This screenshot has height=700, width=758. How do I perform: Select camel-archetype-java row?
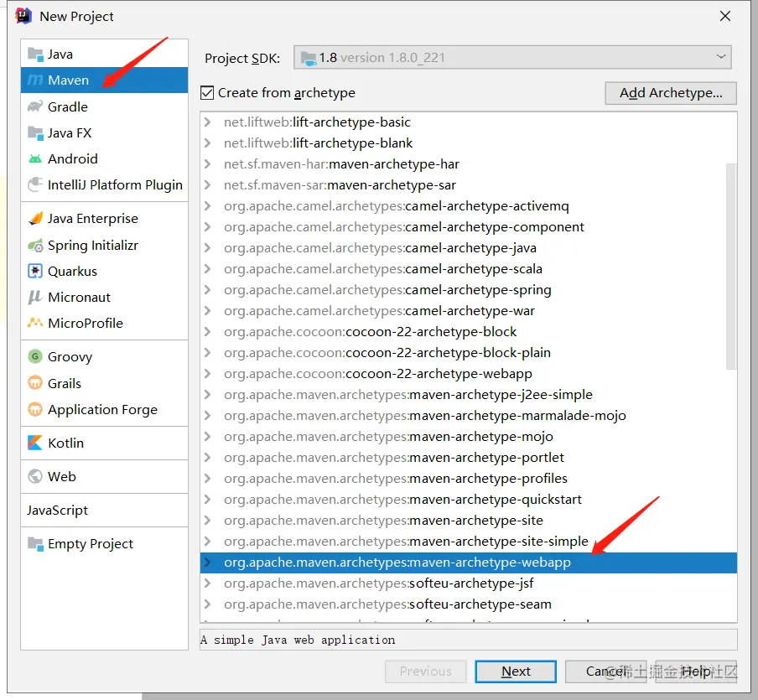tap(468, 248)
